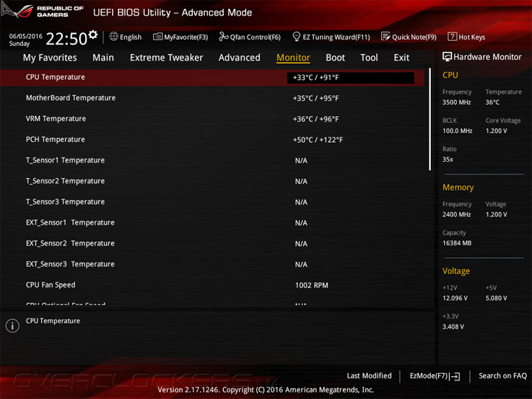Click the 100.0 MHz BCLK value
Viewport: 532px width, 399px height.
tap(457, 131)
